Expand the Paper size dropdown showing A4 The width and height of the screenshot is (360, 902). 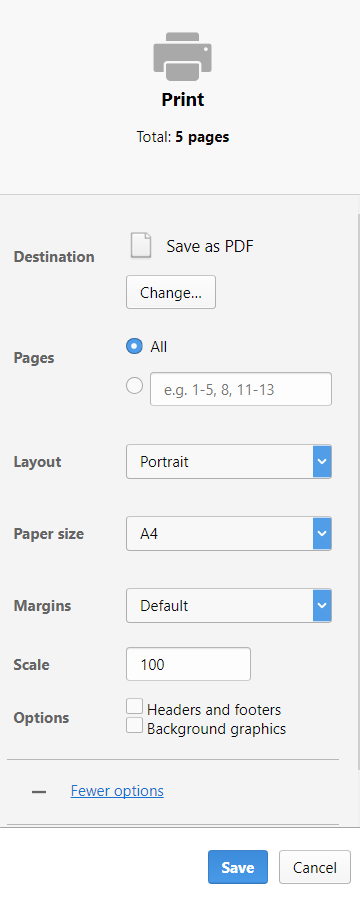pyautogui.click(x=229, y=533)
